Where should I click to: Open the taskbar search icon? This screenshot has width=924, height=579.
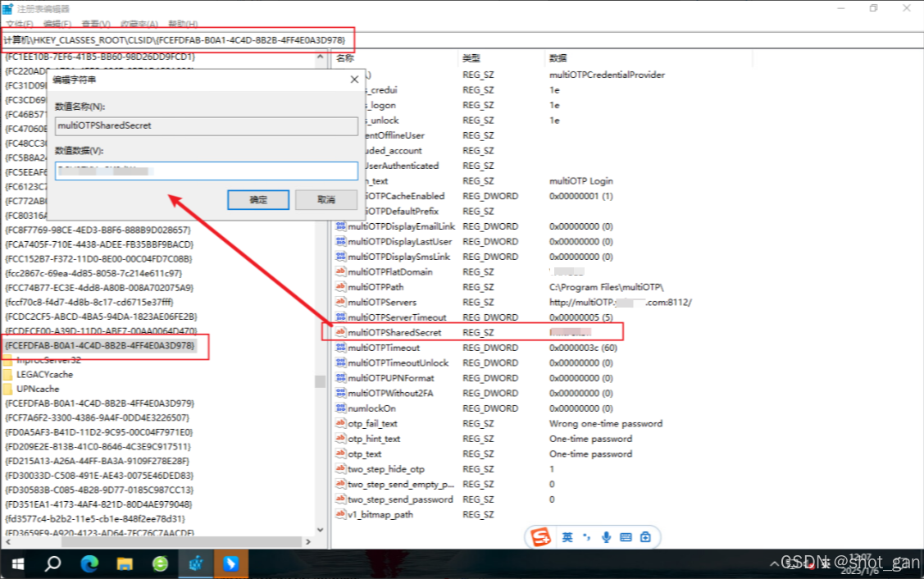tap(53, 564)
